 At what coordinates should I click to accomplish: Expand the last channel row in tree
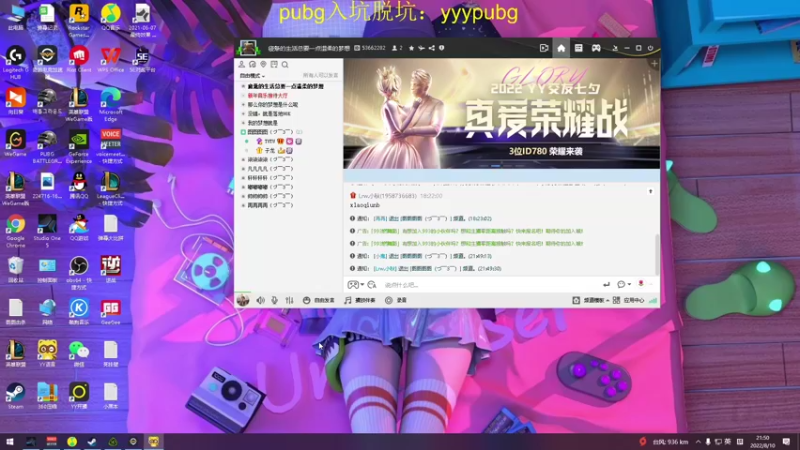click(x=243, y=205)
